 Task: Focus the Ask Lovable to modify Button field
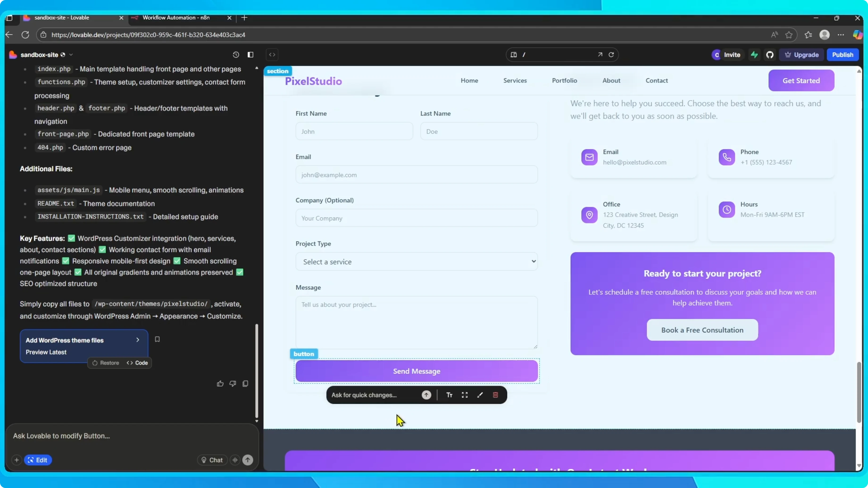click(132, 436)
